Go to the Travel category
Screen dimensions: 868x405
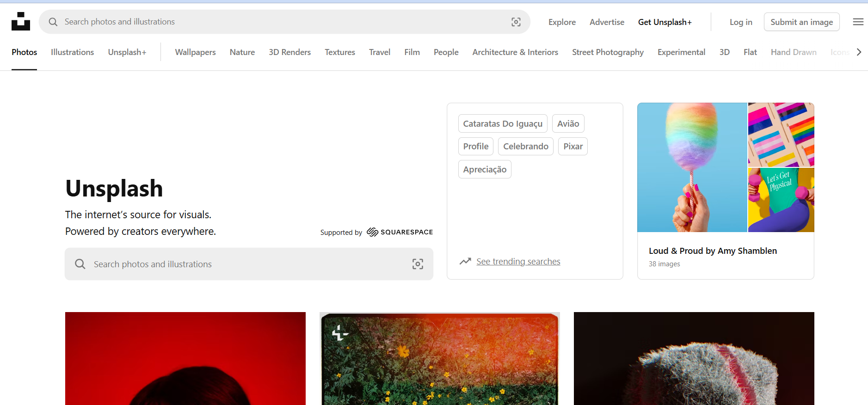[x=380, y=52]
